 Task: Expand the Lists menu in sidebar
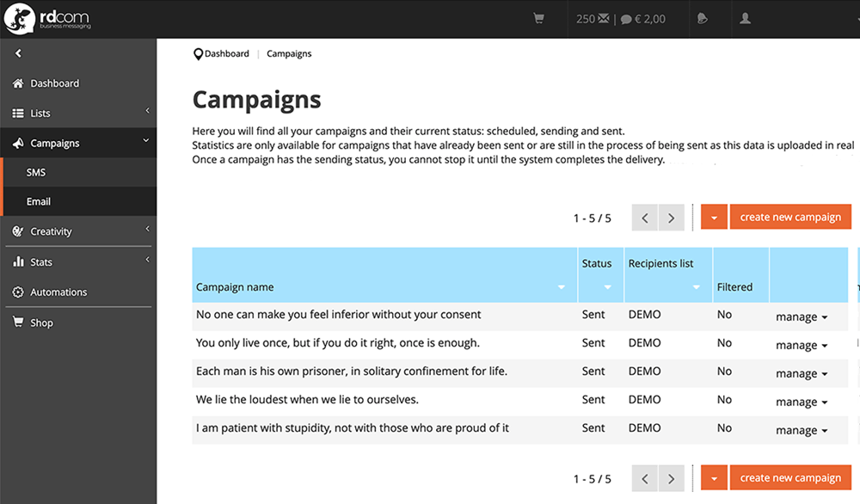point(77,114)
